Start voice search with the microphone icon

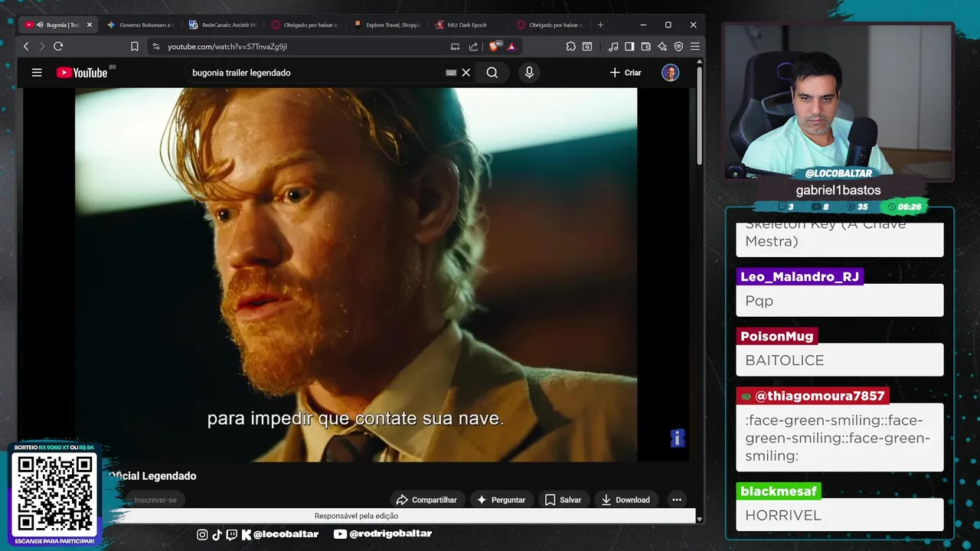point(529,73)
